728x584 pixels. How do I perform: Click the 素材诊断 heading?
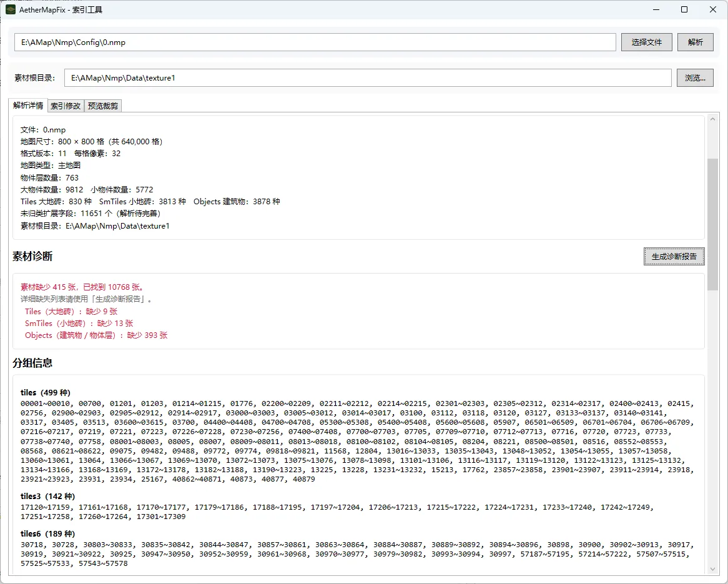32,257
